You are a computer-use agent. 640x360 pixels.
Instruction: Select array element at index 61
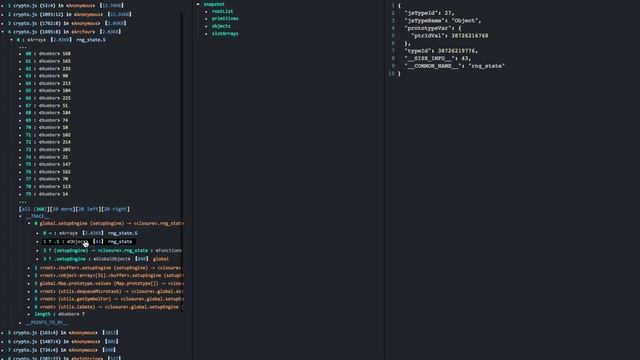click(x=48, y=61)
